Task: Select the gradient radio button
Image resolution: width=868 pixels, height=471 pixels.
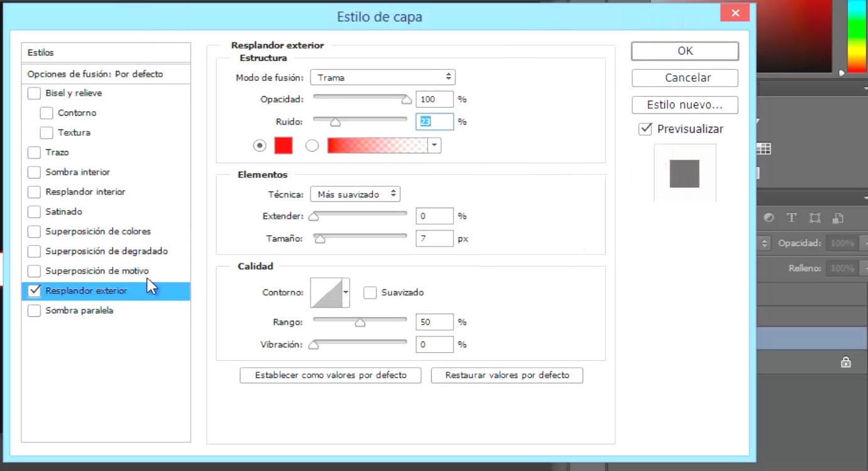Action: pyautogui.click(x=312, y=146)
